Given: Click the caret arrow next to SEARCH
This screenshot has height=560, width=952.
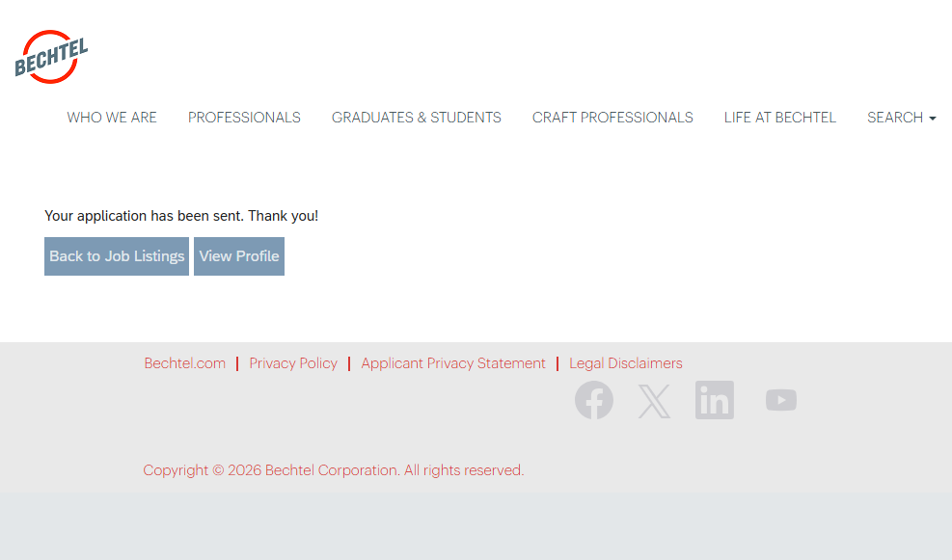Looking at the screenshot, I should tap(933, 119).
